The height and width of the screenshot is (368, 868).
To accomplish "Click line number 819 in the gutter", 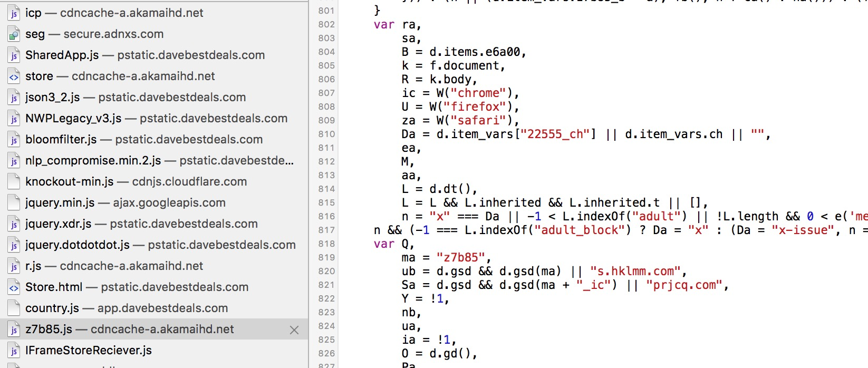I will [326, 258].
